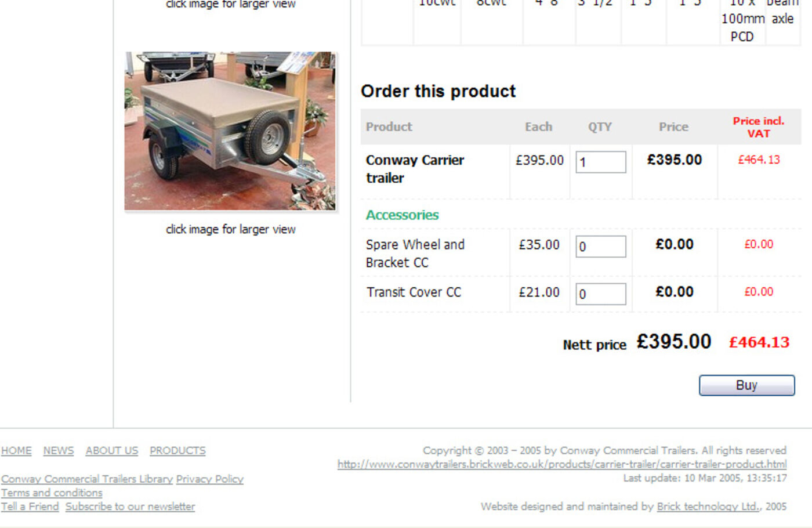Click the Conway Carrier trailer product name
This screenshot has width=812, height=528.
pyautogui.click(x=415, y=169)
